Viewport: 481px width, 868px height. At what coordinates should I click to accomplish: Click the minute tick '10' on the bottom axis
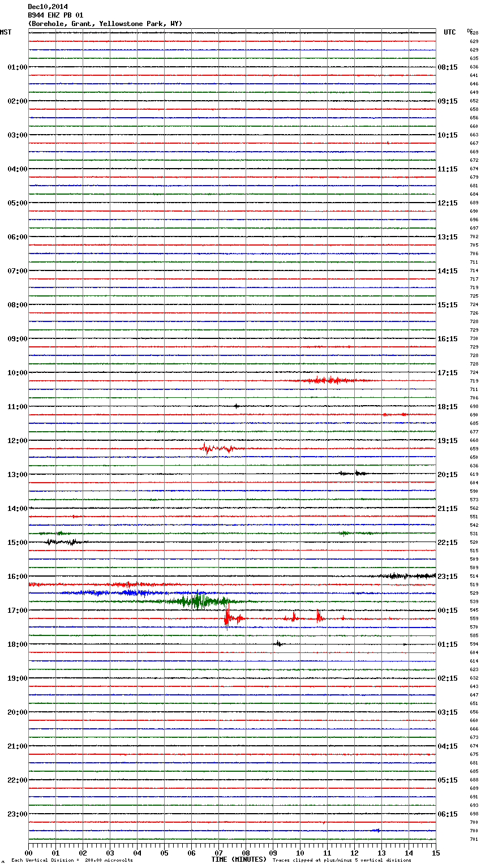300,853
